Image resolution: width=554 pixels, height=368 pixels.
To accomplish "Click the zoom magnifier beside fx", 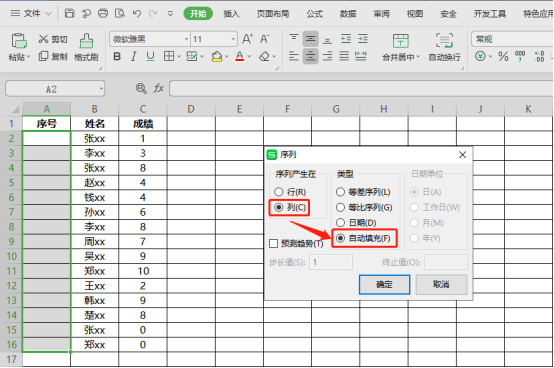I will click(141, 88).
